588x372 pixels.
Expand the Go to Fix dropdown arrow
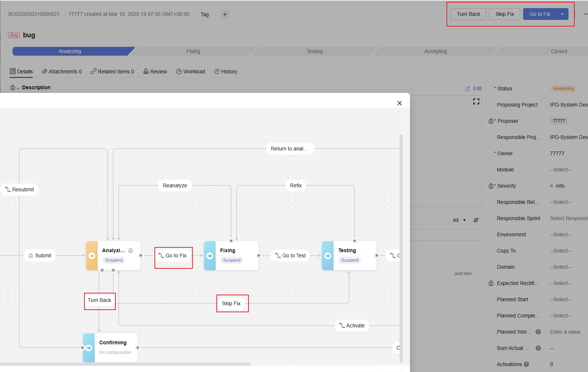pyautogui.click(x=562, y=14)
